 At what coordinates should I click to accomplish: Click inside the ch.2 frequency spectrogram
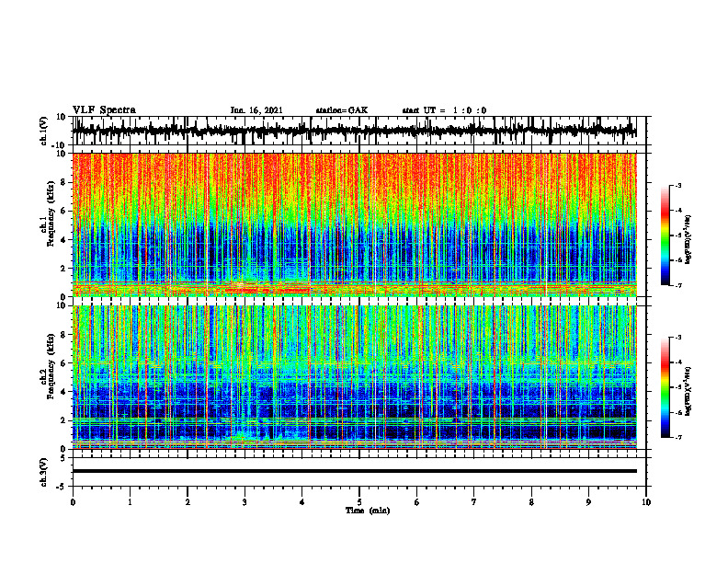[x=354, y=377]
